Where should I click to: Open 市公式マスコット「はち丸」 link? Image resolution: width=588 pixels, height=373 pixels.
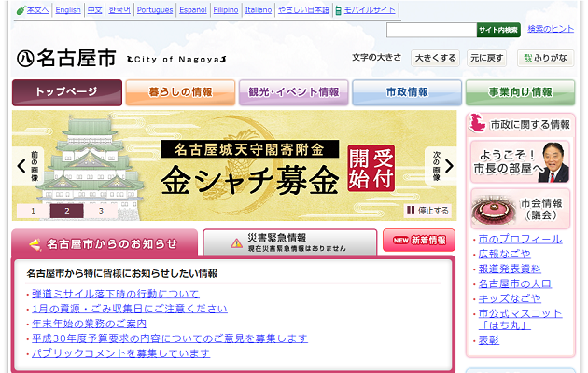(x=520, y=319)
